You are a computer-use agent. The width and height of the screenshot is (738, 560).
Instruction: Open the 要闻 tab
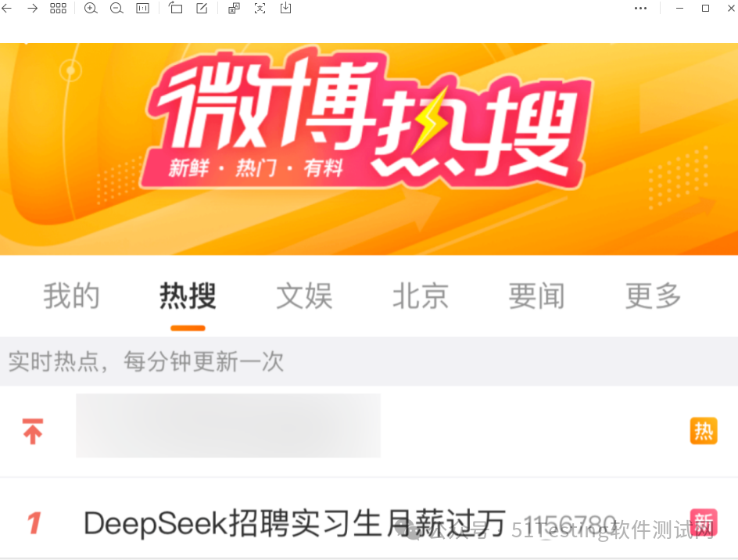pos(536,296)
